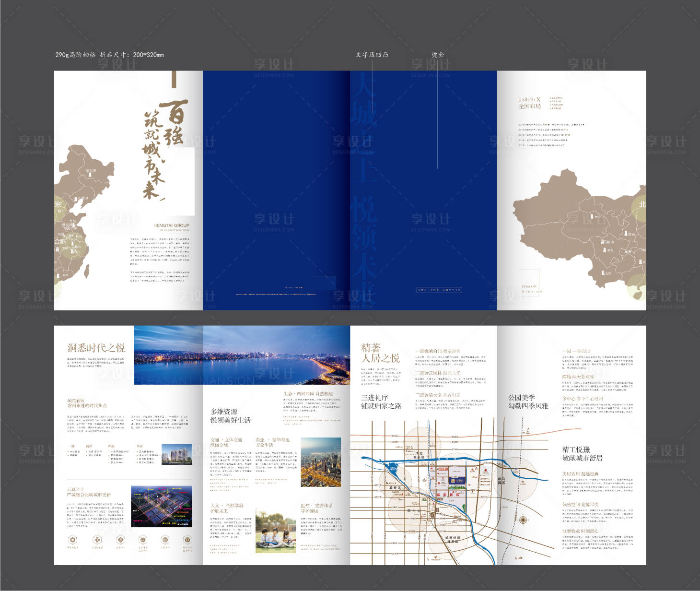
Task: Click the 'PLEASANT MANSION' boxed logo
Action: (529, 283)
